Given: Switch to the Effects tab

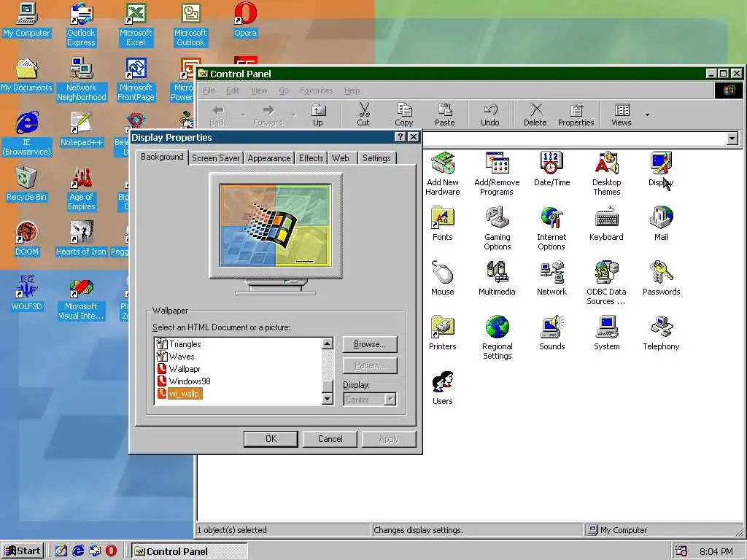Looking at the screenshot, I should click(x=311, y=158).
